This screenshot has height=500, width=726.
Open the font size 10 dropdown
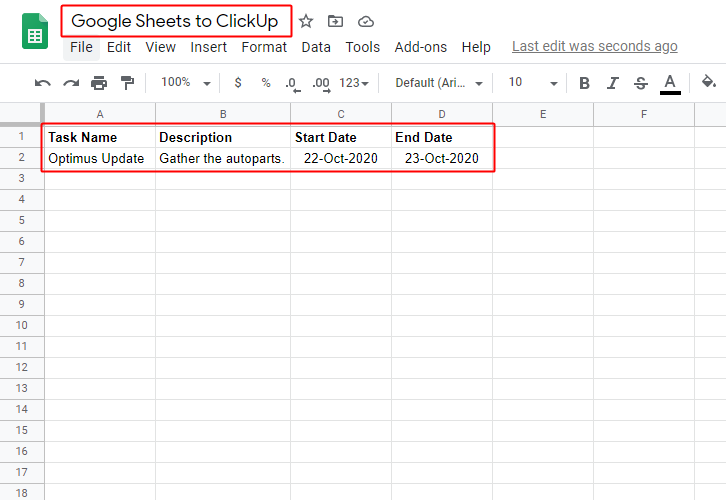point(533,82)
